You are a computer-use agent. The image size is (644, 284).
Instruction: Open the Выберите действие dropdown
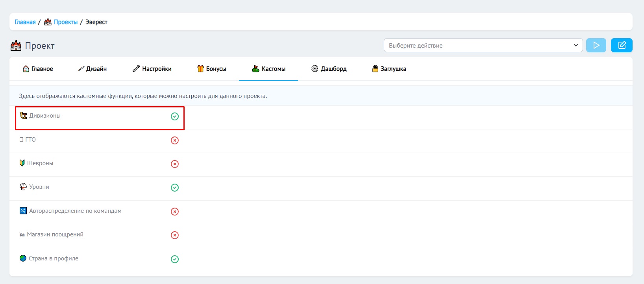[483, 45]
